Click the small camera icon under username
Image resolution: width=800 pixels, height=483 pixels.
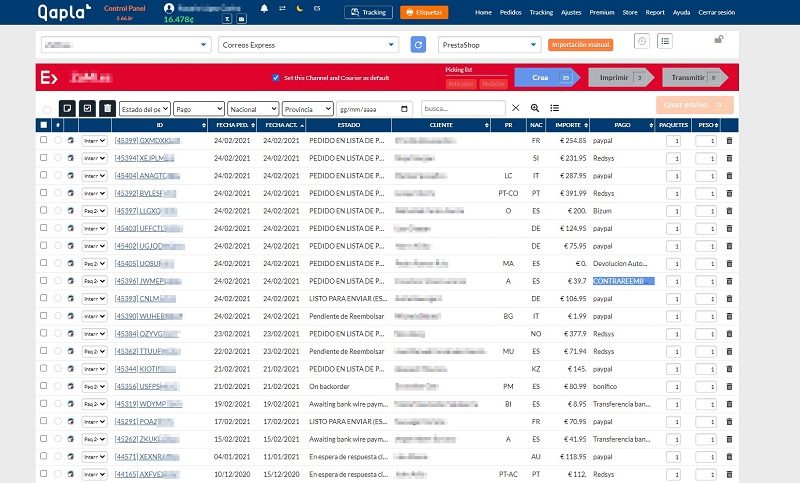[x=242, y=18]
